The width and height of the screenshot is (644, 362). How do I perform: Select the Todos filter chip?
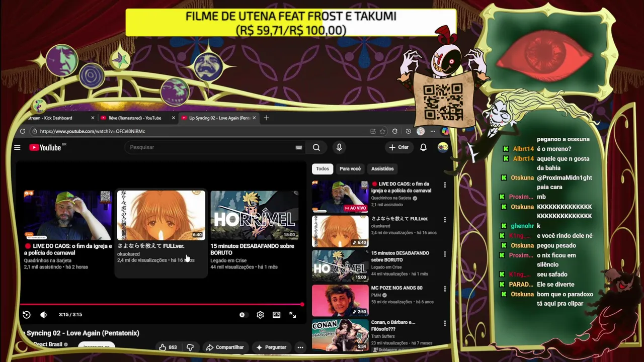[x=323, y=169]
